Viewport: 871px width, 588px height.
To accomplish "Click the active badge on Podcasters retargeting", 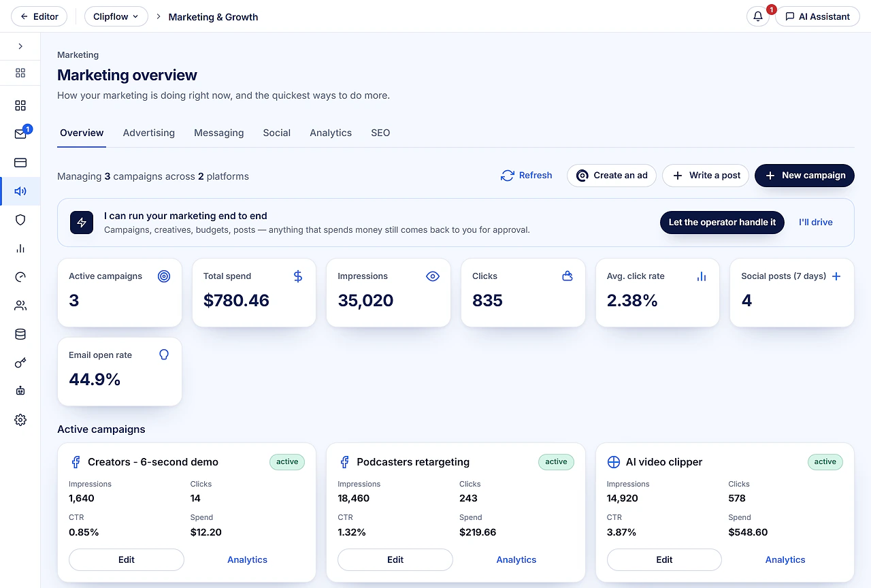I will pyautogui.click(x=556, y=461).
